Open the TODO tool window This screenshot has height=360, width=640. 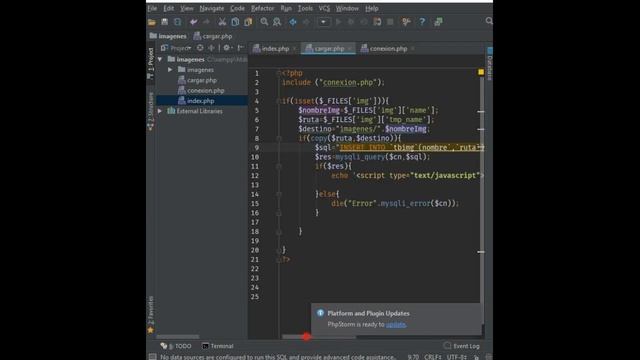click(176, 346)
